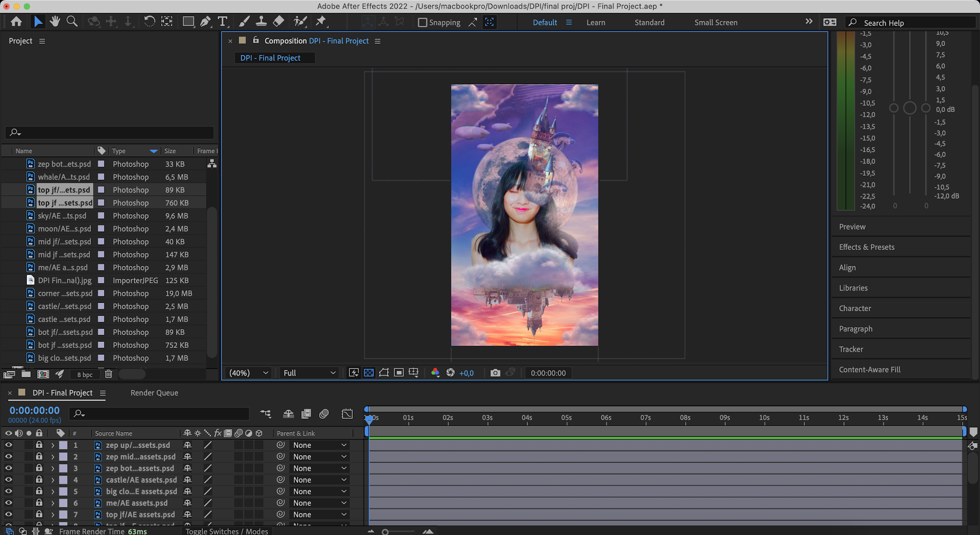Viewport: 980px width, 535px height.
Task: Select the Eraser tool
Action: point(278,22)
